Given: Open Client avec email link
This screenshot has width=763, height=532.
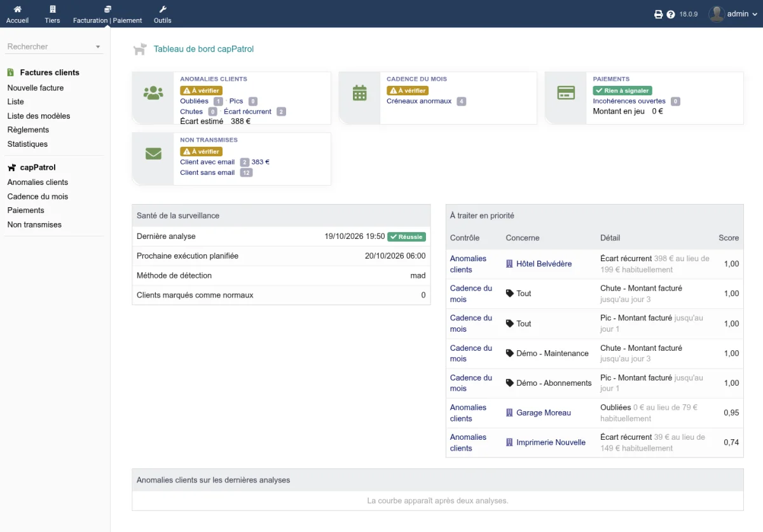Looking at the screenshot, I should [x=207, y=162].
